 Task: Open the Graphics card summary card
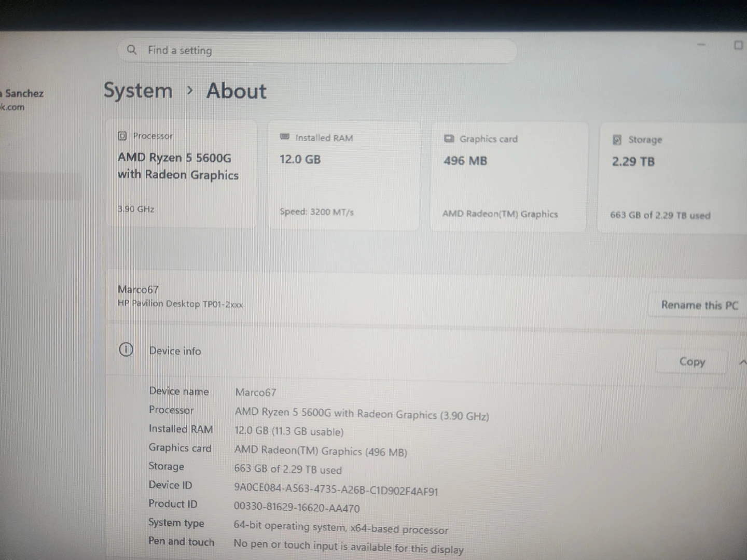tap(509, 177)
